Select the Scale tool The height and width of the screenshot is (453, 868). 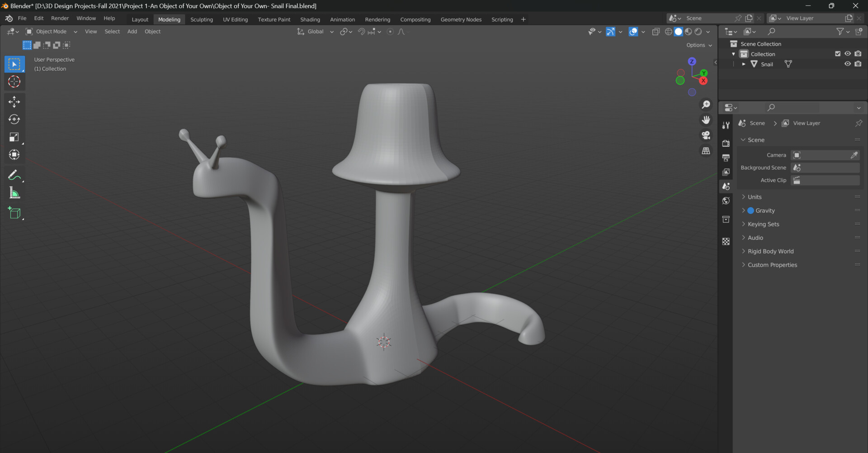tap(14, 137)
